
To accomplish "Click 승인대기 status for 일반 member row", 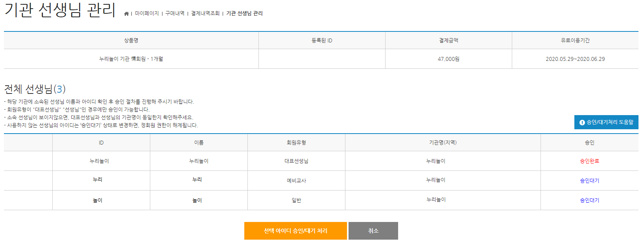I will point(589,200).
